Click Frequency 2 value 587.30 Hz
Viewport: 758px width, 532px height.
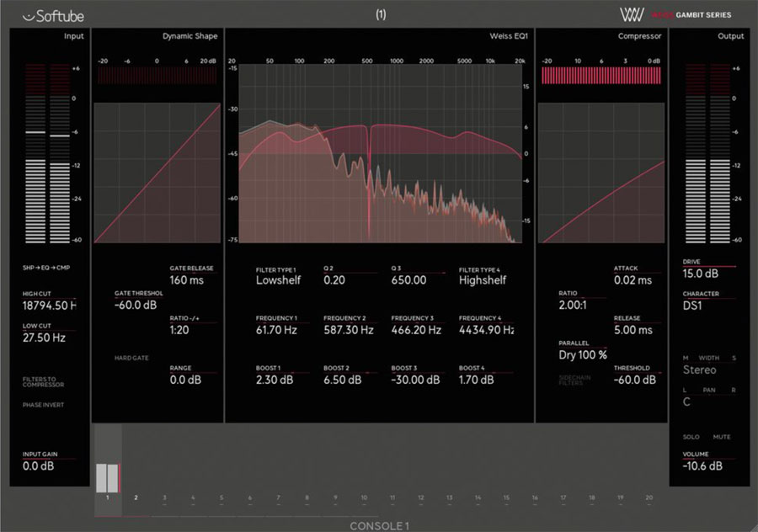click(x=349, y=331)
